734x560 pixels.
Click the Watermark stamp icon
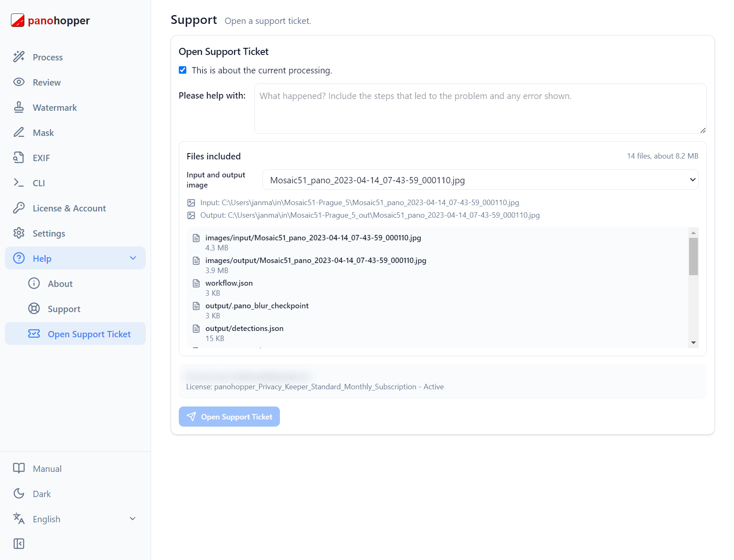[x=19, y=107]
